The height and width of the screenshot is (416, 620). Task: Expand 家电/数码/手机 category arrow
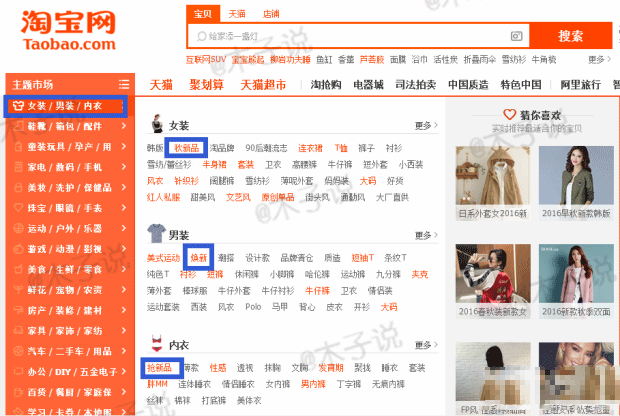(x=124, y=167)
